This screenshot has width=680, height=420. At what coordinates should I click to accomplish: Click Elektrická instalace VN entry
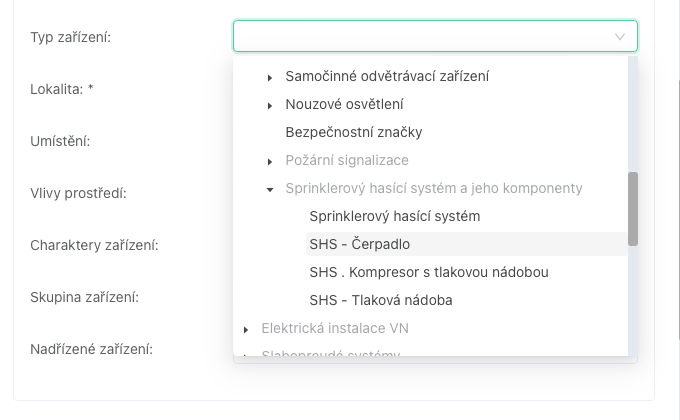[335, 328]
